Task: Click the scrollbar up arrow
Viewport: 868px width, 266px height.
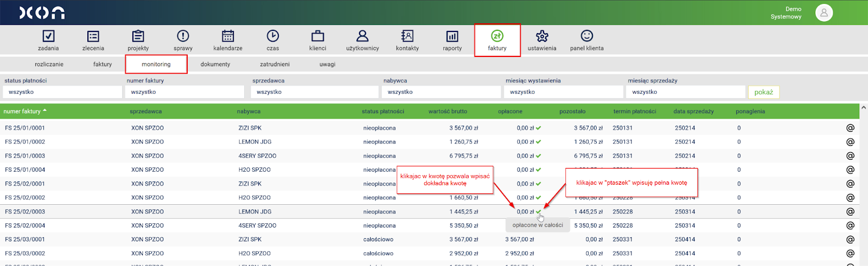Action: pos(863,108)
